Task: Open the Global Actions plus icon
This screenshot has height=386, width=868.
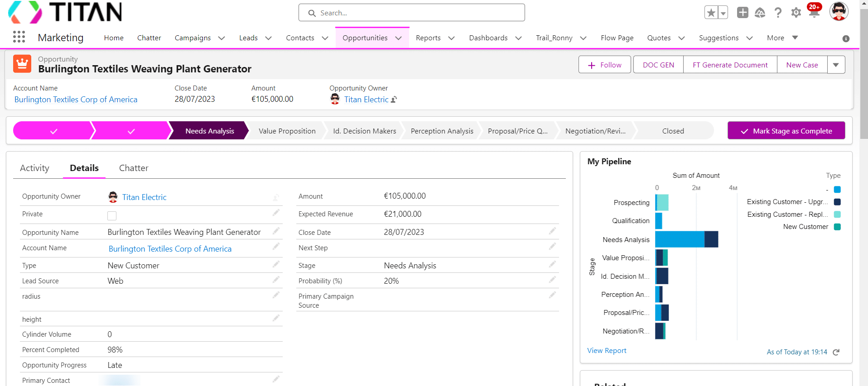Action: point(743,13)
